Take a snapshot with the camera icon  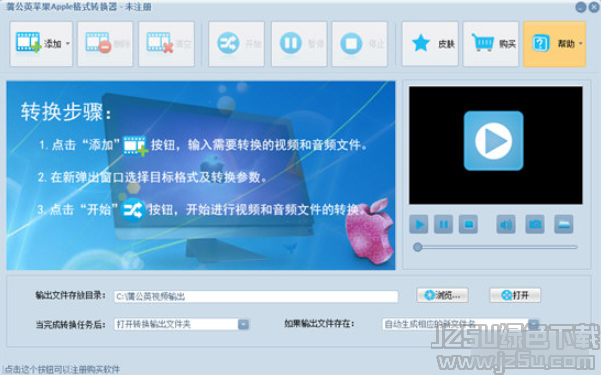tap(535, 224)
